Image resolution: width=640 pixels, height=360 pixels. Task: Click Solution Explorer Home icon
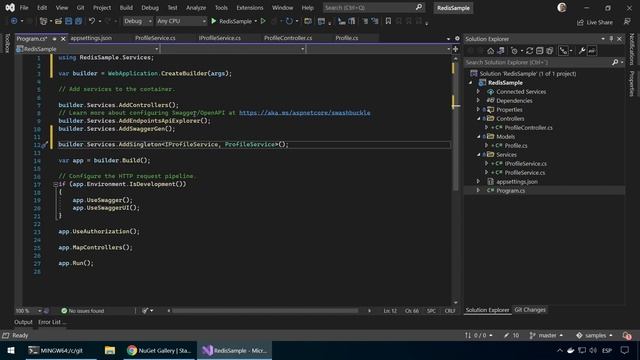(491, 51)
